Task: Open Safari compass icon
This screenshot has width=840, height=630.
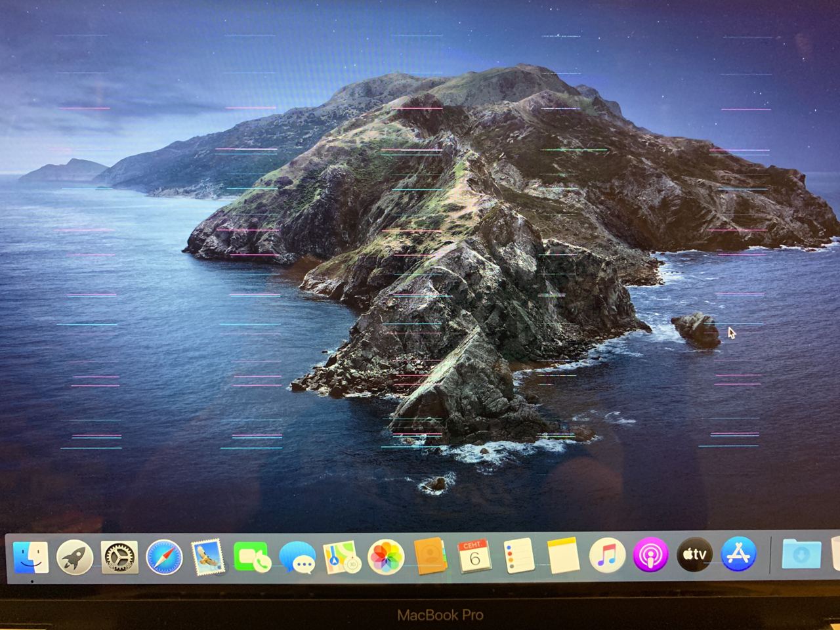Action: [164, 557]
